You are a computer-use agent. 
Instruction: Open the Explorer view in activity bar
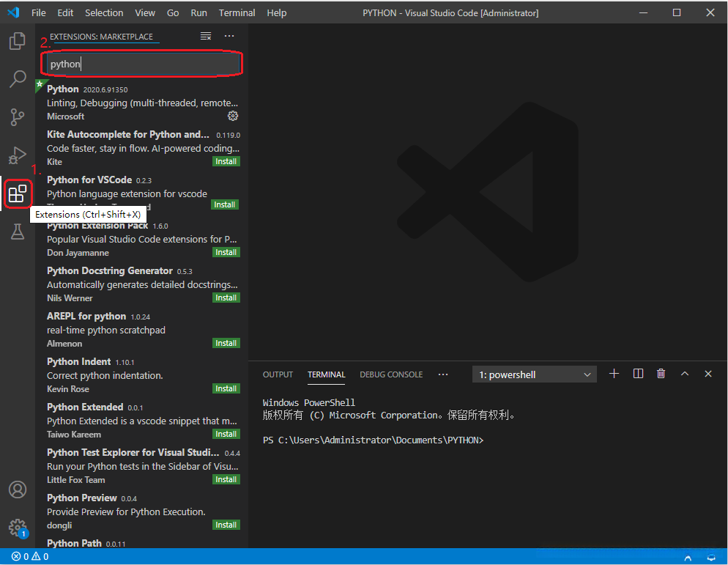[18, 41]
